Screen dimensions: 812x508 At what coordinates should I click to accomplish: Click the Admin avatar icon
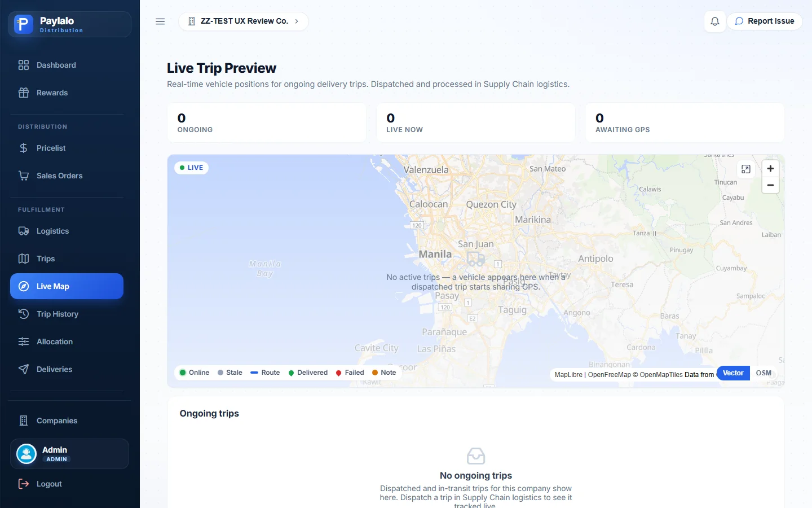click(27, 454)
